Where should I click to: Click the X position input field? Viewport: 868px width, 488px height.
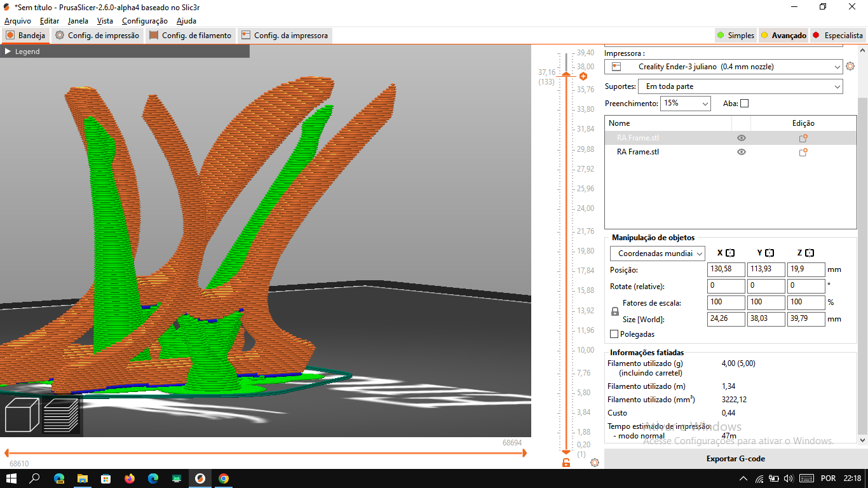[726, 269]
